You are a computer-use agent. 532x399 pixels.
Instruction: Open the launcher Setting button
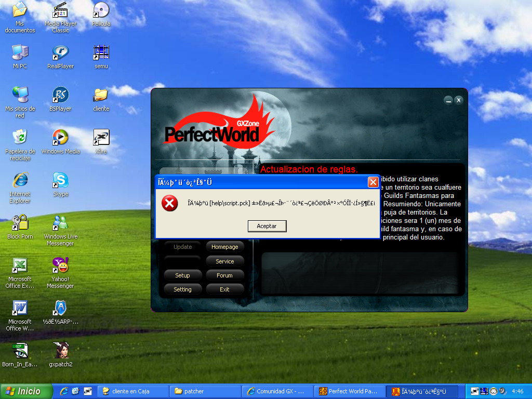coord(182,289)
